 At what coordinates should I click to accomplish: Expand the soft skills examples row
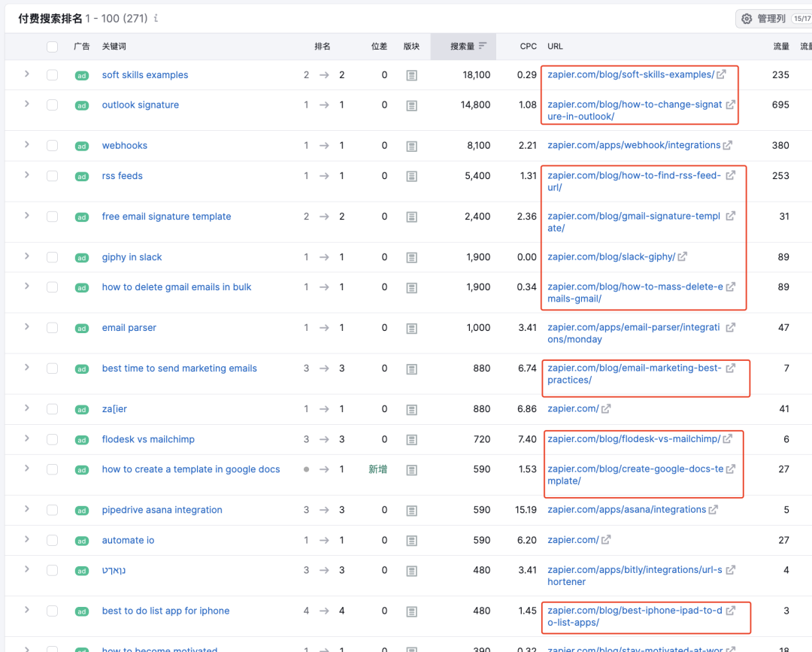coord(27,74)
